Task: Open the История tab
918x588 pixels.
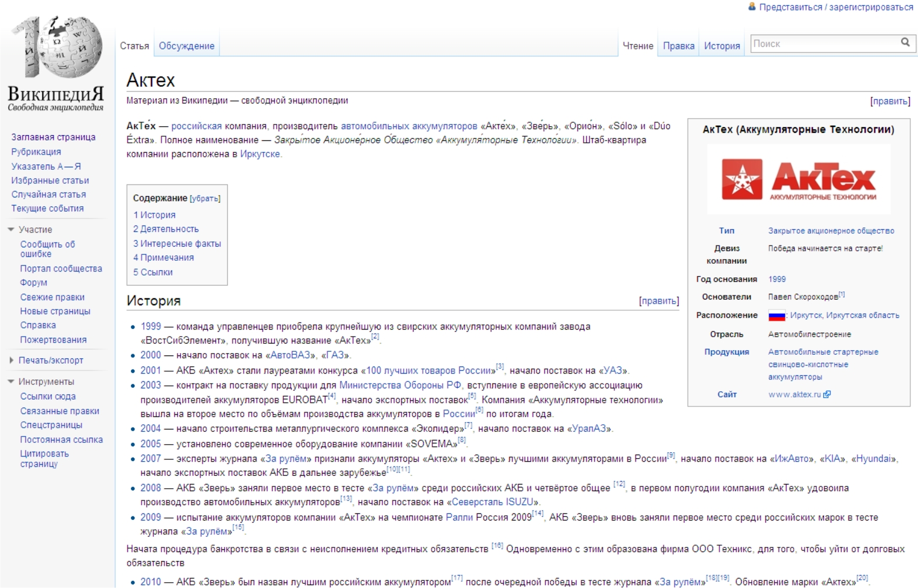Action: 722,46
